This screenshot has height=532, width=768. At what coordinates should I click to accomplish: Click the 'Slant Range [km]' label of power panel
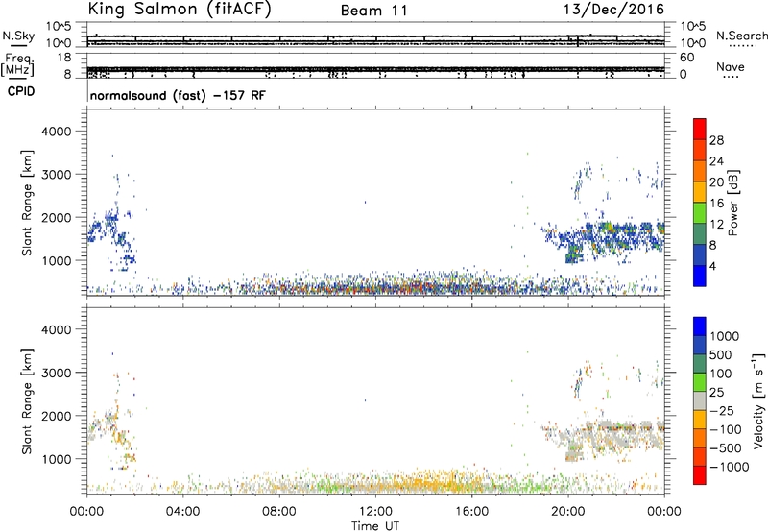[x=27, y=203]
